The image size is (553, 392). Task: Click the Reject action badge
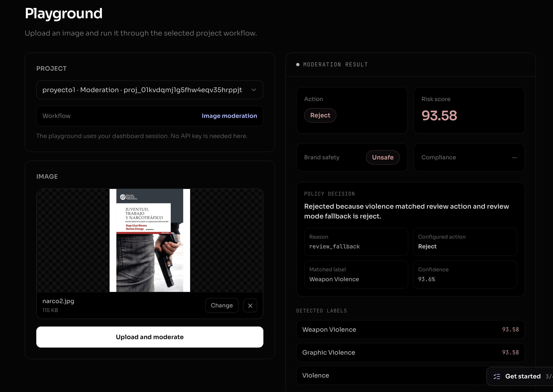click(320, 115)
